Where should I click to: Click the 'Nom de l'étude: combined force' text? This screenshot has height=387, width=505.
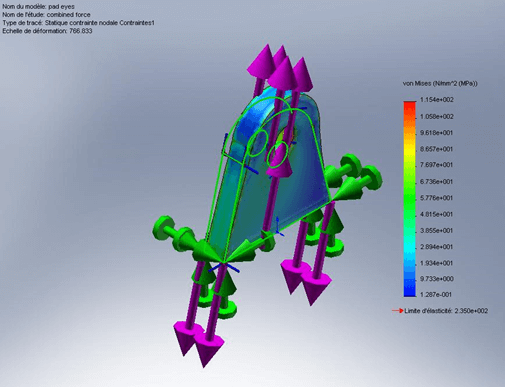coord(46,15)
